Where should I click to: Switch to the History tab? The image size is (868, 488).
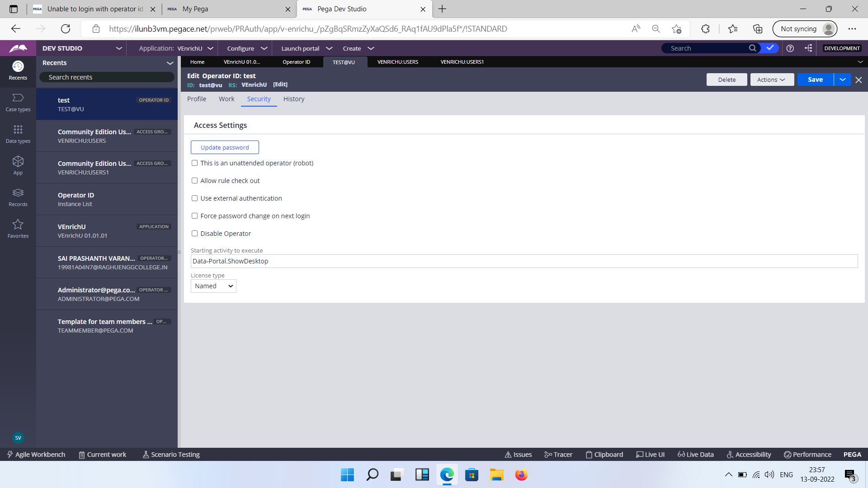tap(293, 99)
